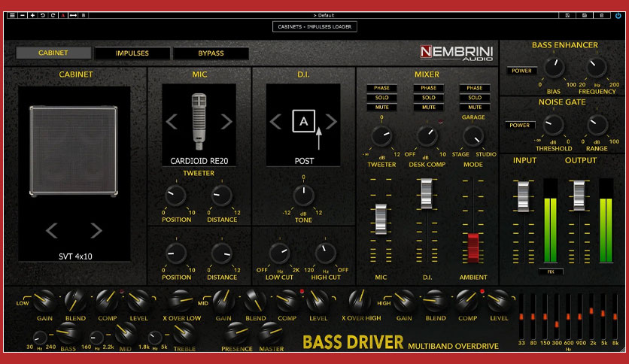Viewport: 629px width, 364px height.
Task: Click the Stage/Studio Mode knob
Action: click(x=473, y=136)
